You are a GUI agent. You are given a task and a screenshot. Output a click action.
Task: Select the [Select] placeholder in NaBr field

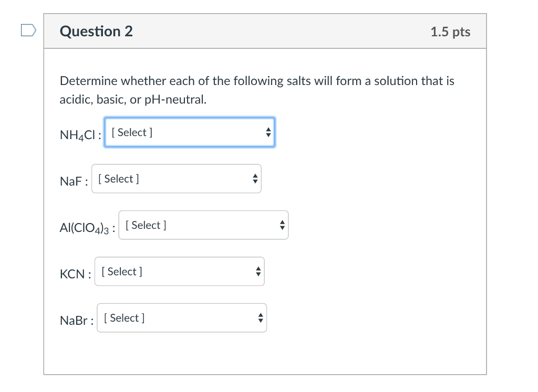[124, 317]
